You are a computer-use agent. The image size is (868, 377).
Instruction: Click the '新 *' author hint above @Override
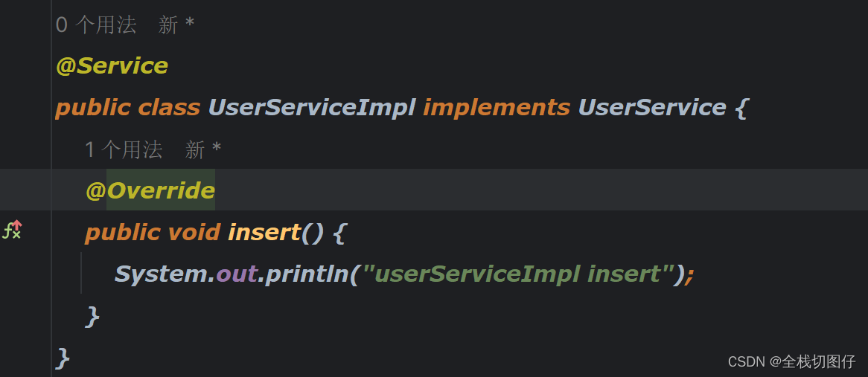202,149
